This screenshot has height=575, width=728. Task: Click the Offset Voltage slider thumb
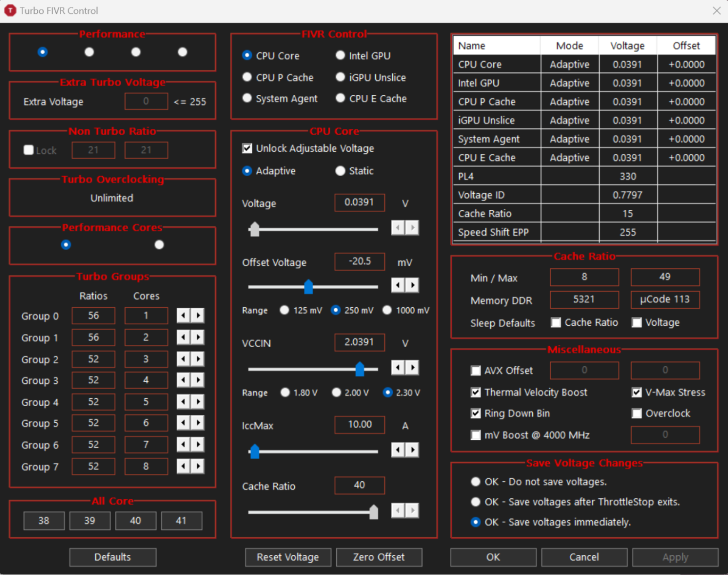(309, 286)
